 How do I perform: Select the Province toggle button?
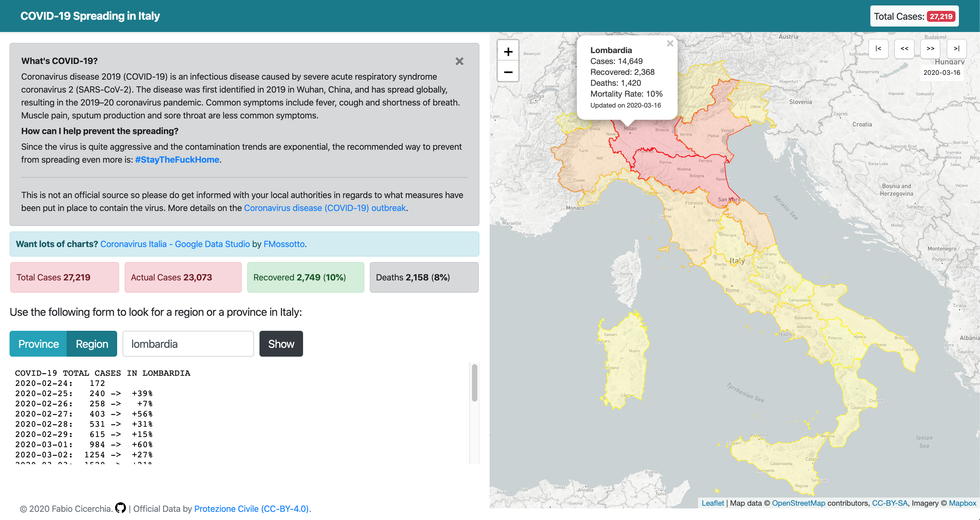pos(38,344)
